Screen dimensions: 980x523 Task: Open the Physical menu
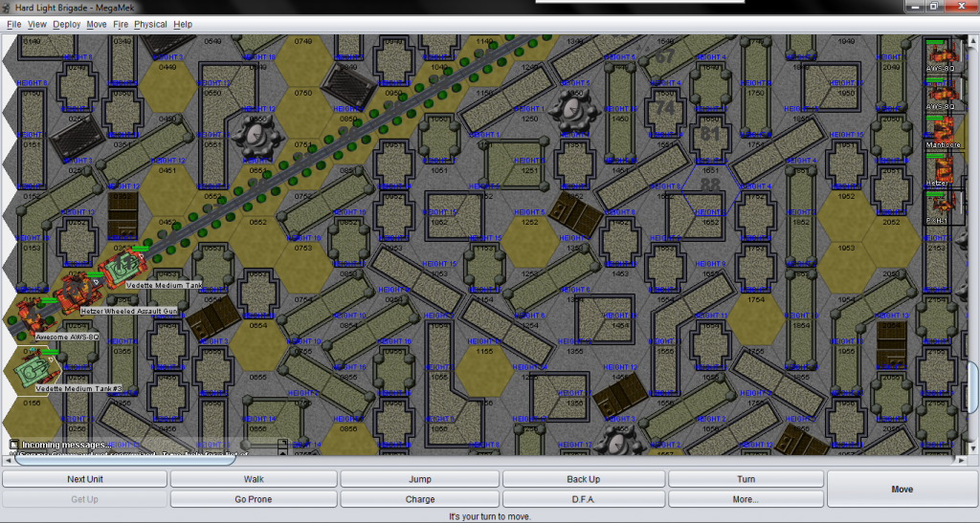tap(150, 24)
